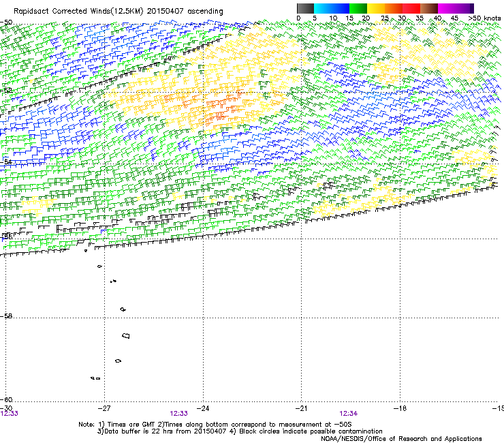
Task: Click the '12:33' time label under -30
Action: pos(10,414)
